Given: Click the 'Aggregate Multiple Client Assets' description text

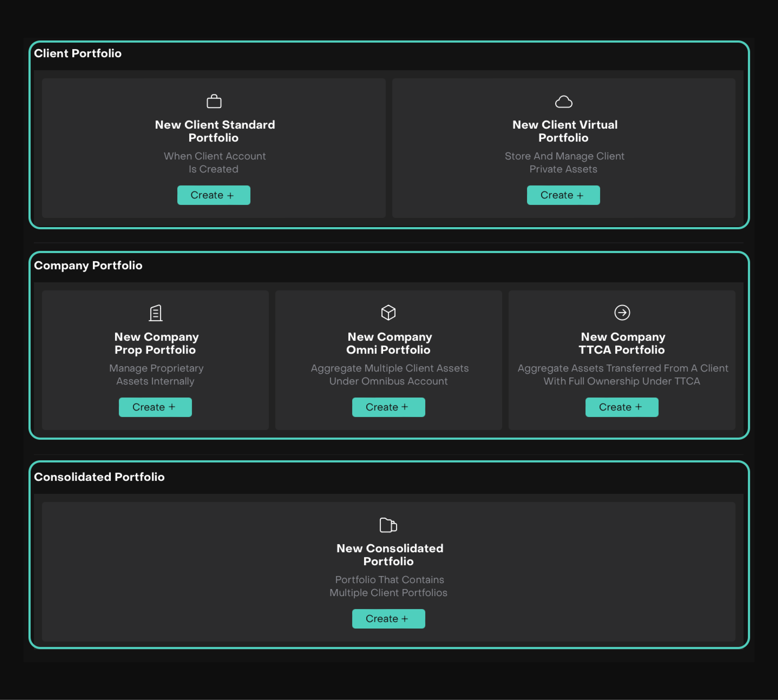Looking at the screenshot, I should (x=389, y=374).
